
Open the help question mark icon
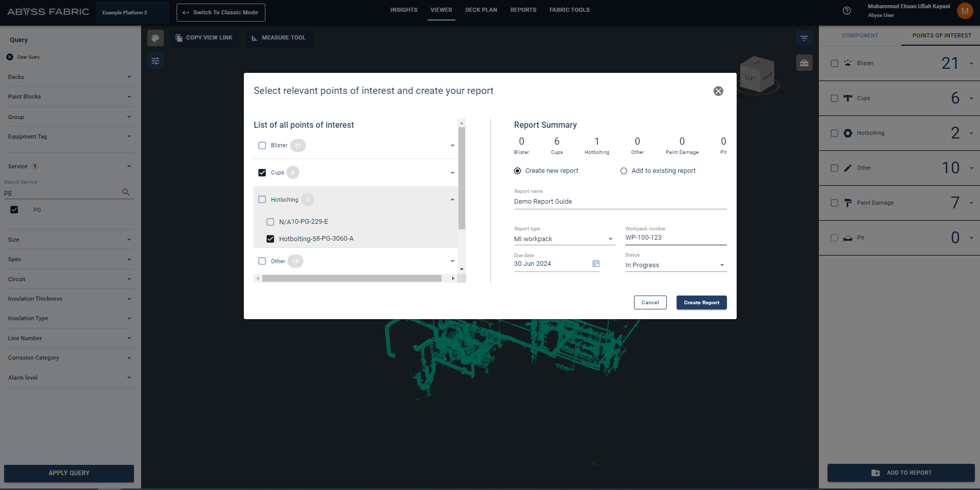[x=847, y=11]
